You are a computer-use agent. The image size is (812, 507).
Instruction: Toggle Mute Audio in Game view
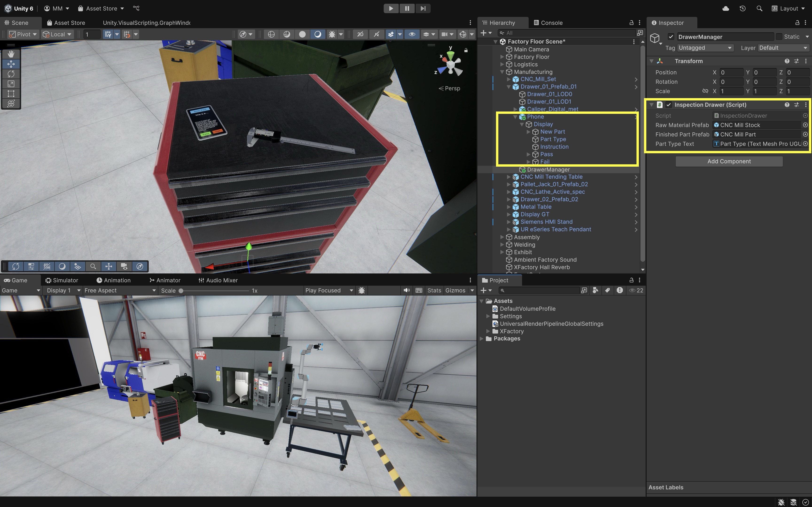406,290
